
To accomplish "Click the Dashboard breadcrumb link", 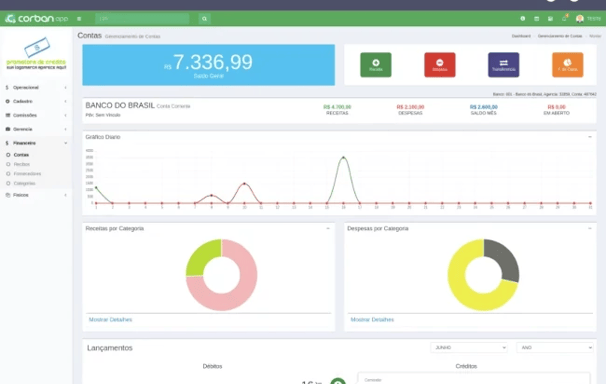I will 521,36.
